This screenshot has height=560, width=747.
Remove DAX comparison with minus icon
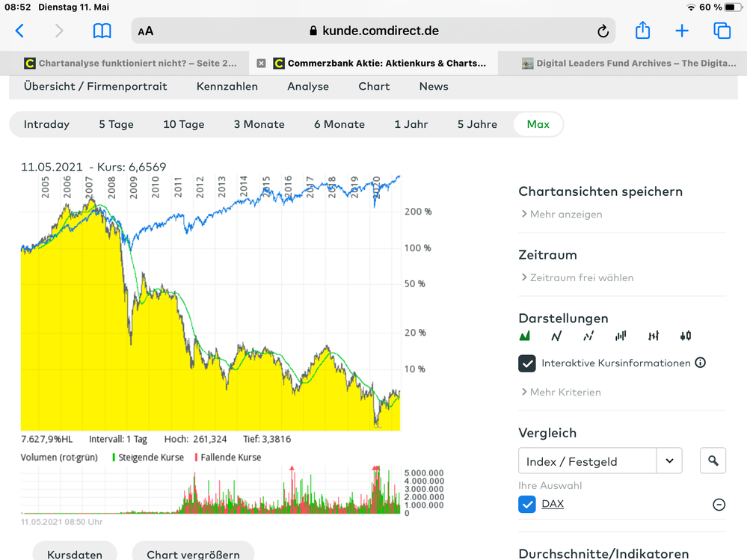point(719,505)
